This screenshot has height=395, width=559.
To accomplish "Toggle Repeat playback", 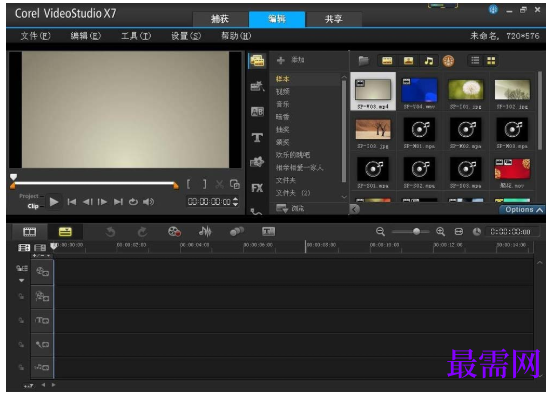I will pos(133,202).
